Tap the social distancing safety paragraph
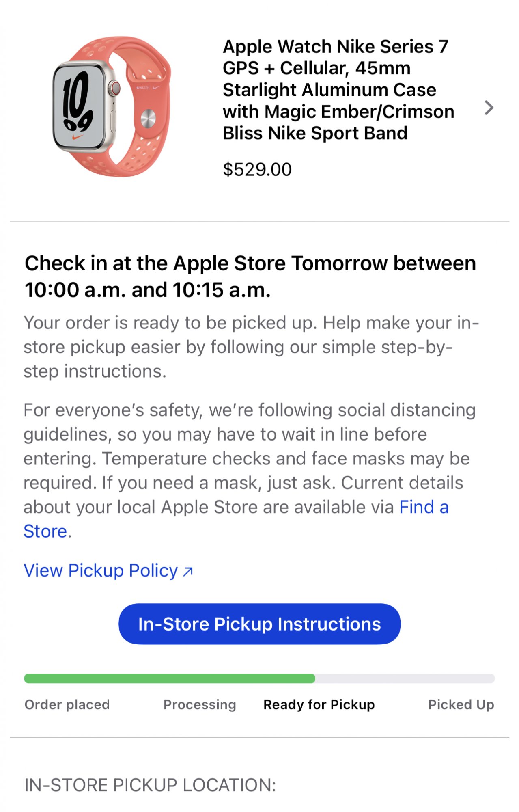519x812 pixels. click(250, 471)
